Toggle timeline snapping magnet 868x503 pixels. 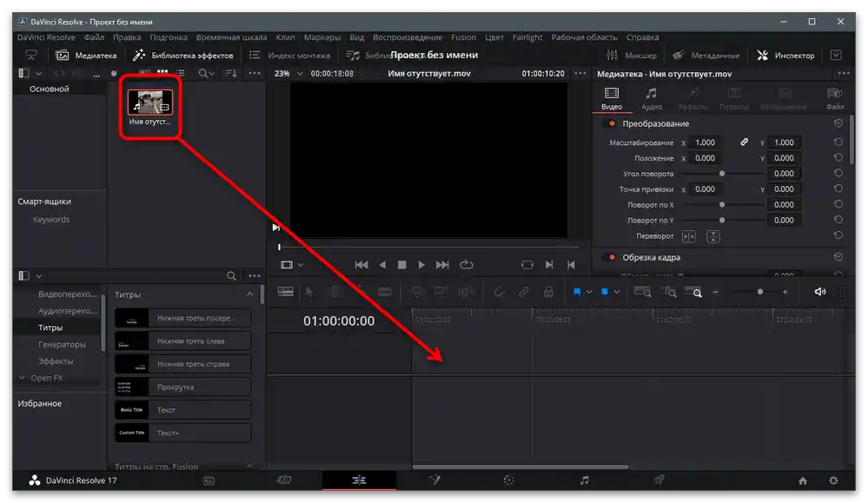(499, 292)
